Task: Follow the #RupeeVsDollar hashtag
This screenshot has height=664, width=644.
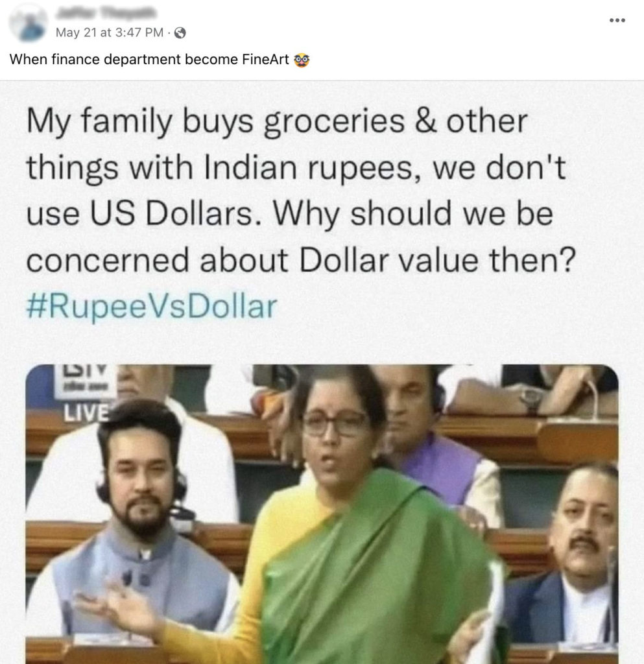Action: point(152,307)
